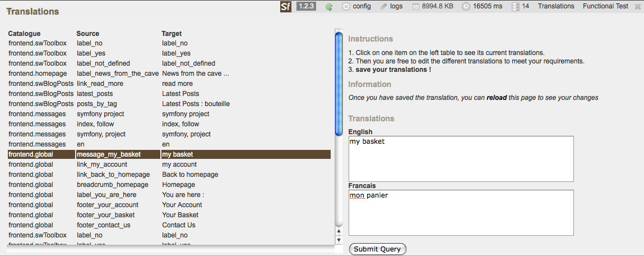This screenshot has height=256, width=644.
Task: Click the clock timer icon
Action: pyautogui.click(x=466, y=7)
